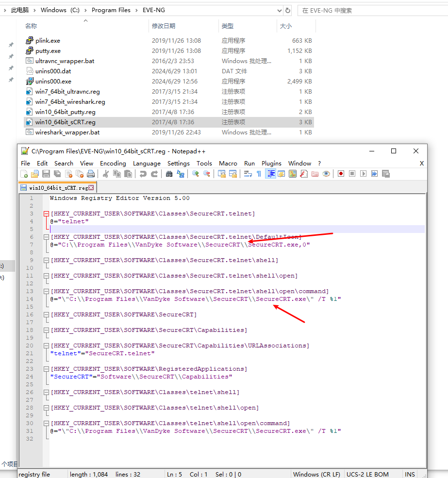Open the Explorer address bar history dropdown

279,10
